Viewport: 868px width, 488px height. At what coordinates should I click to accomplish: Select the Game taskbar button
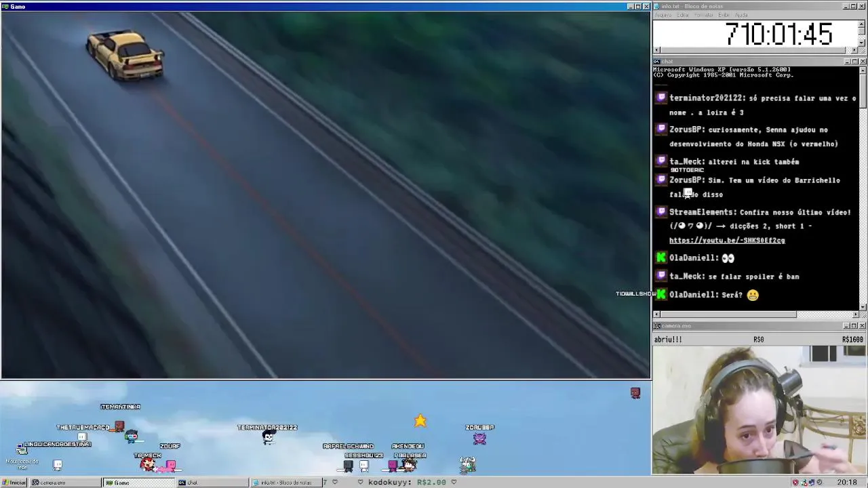coord(138,483)
